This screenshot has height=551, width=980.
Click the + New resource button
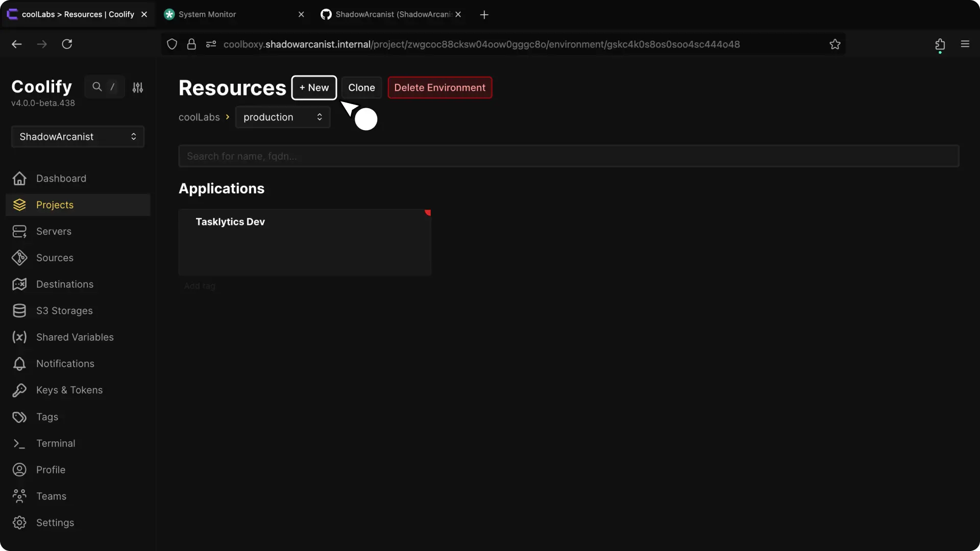click(x=314, y=88)
